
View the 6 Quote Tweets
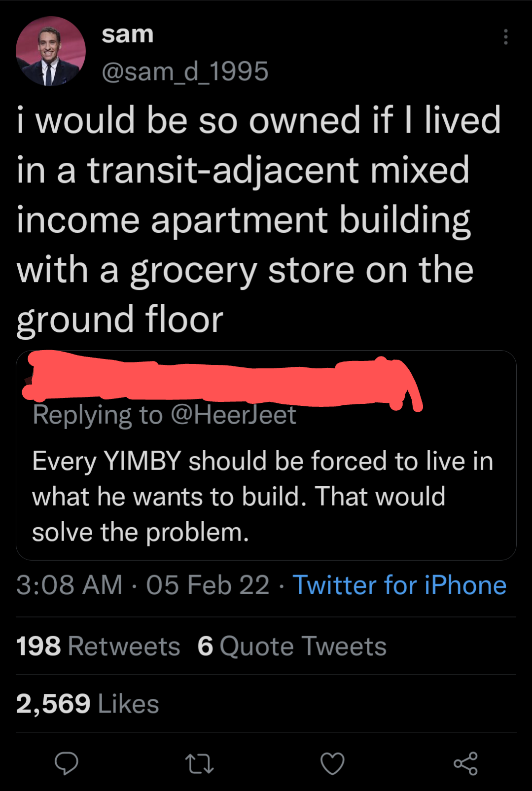coord(292,646)
